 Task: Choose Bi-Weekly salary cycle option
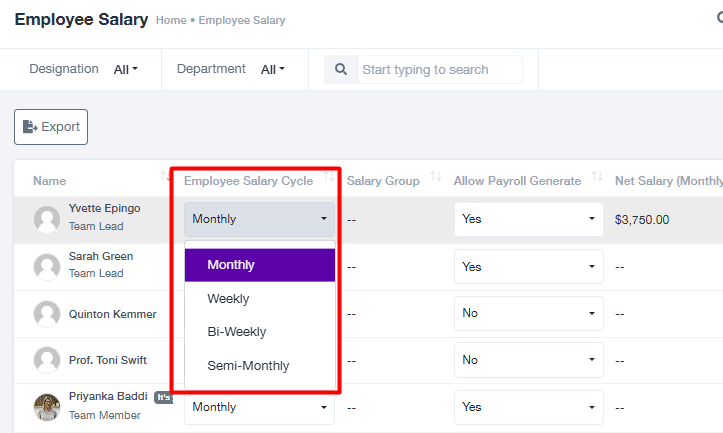click(x=260, y=332)
